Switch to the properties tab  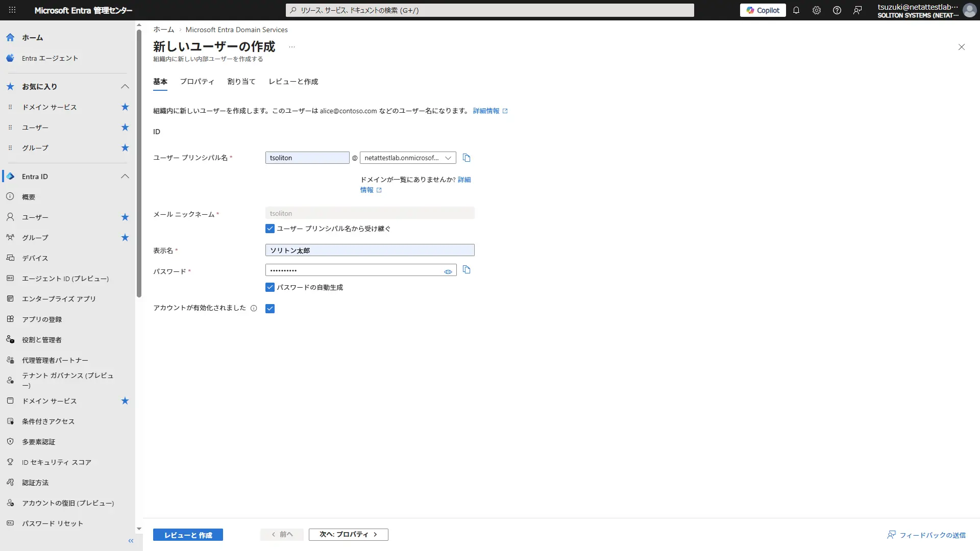[197, 82]
